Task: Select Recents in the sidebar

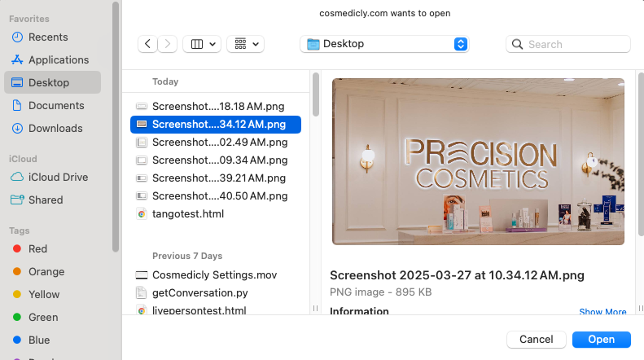Action: pyautogui.click(x=53, y=37)
